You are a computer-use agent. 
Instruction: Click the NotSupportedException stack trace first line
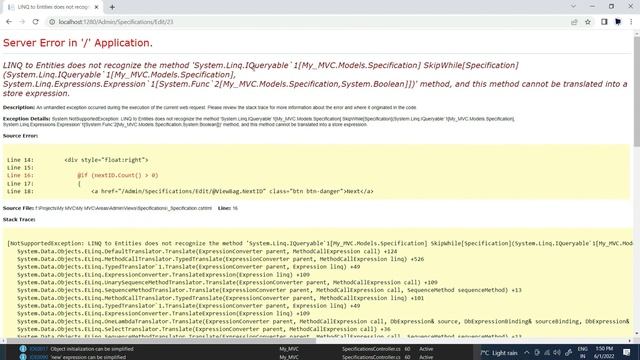coord(320,243)
